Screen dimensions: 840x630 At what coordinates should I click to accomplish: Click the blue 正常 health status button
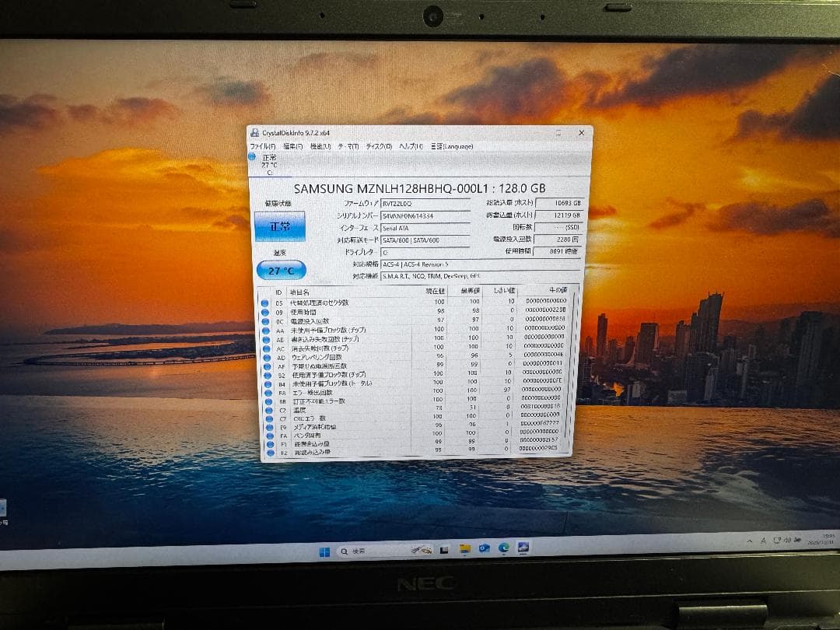click(279, 226)
